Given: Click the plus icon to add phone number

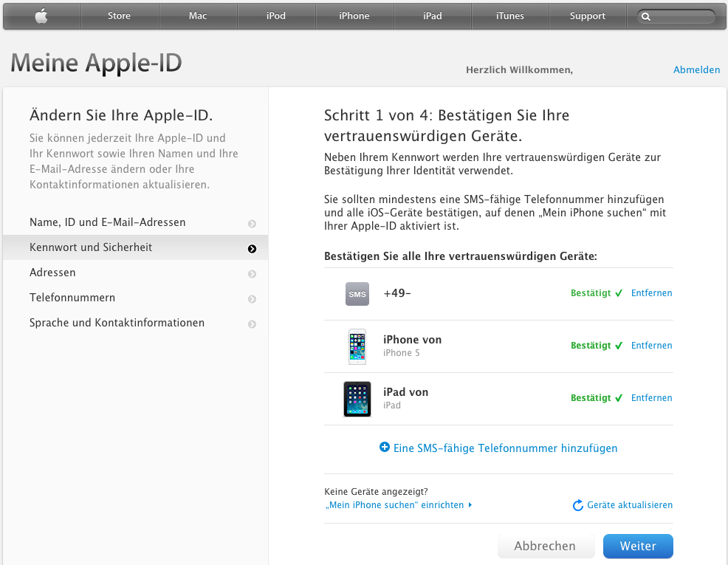Looking at the screenshot, I should pos(385,447).
